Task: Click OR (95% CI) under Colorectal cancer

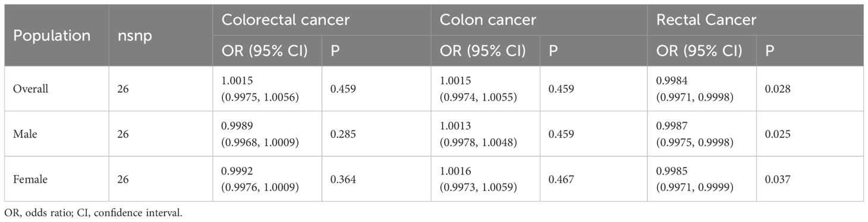Action: point(265,51)
